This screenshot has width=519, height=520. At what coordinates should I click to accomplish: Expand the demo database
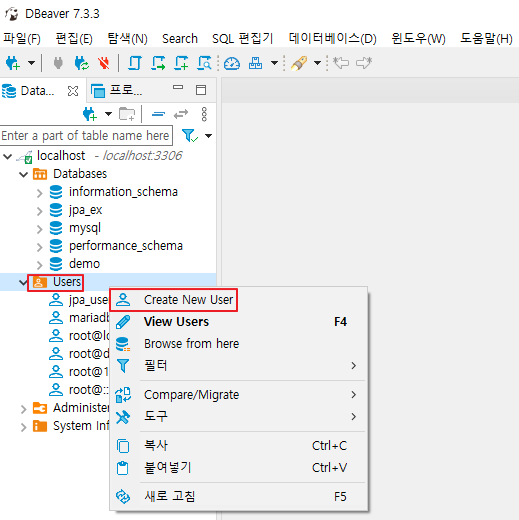tap(39, 264)
